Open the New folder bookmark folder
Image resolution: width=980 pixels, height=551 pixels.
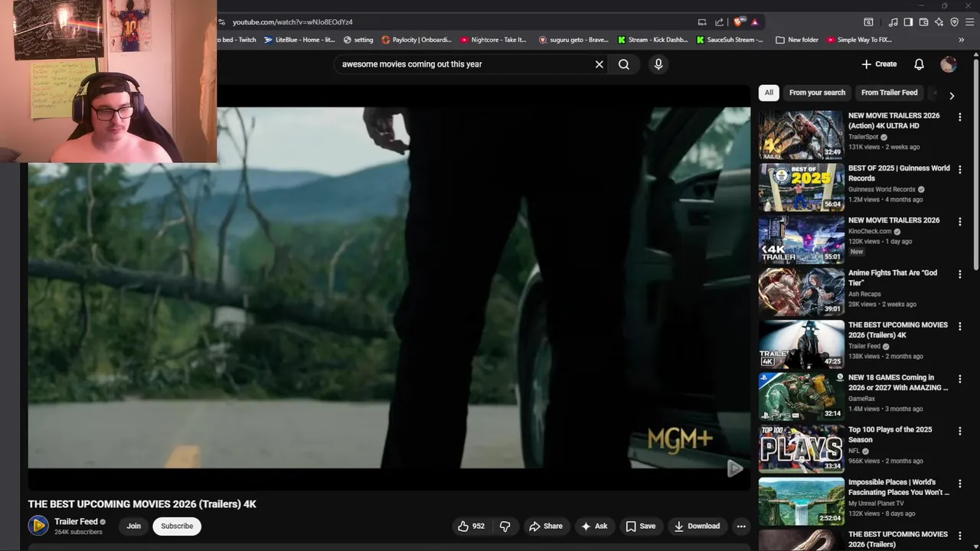pyautogui.click(x=797, y=40)
